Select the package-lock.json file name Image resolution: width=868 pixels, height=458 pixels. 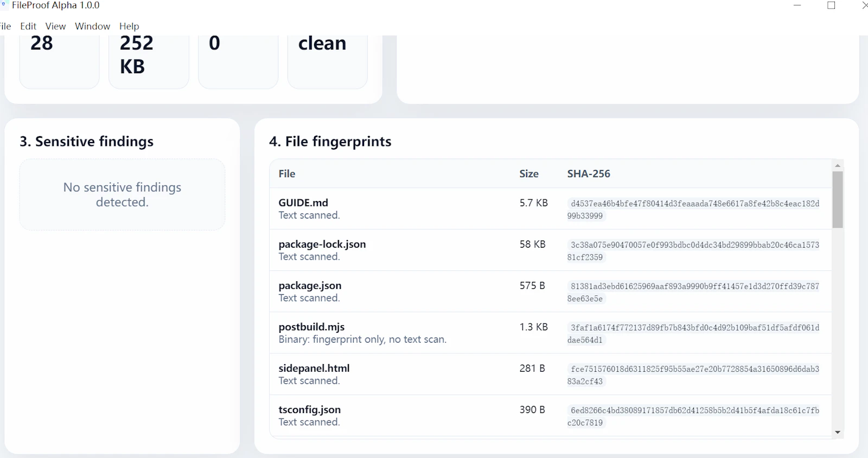[x=322, y=244]
